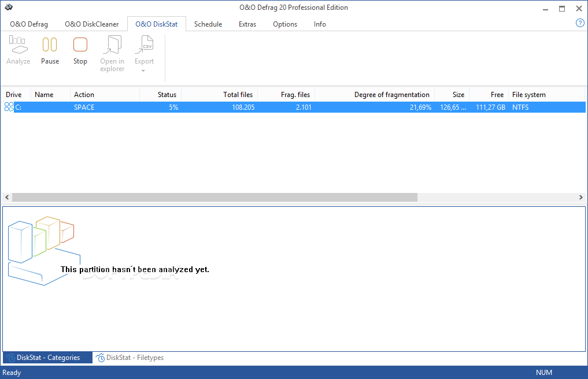The width and height of the screenshot is (588, 379).
Task: Expand the Export dropdown arrow
Action: tap(143, 70)
